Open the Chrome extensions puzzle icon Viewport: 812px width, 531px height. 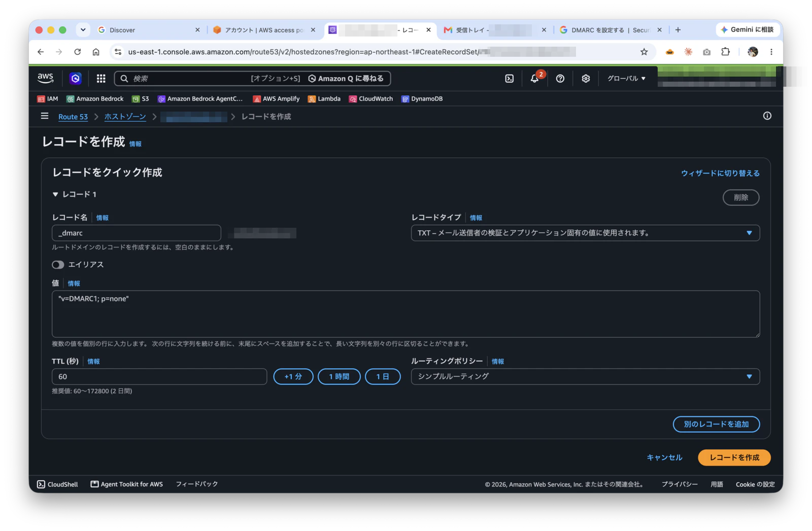tap(725, 52)
